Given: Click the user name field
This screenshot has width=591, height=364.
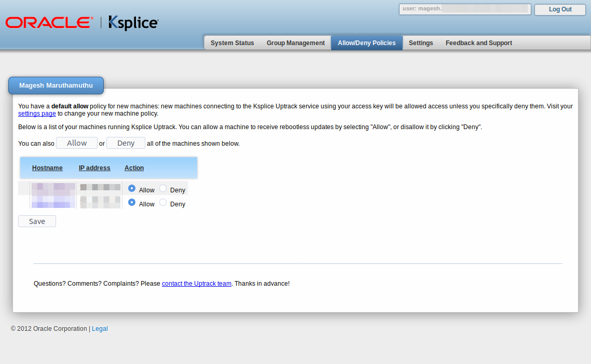Looking at the screenshot, I should (x=465, y=9).
